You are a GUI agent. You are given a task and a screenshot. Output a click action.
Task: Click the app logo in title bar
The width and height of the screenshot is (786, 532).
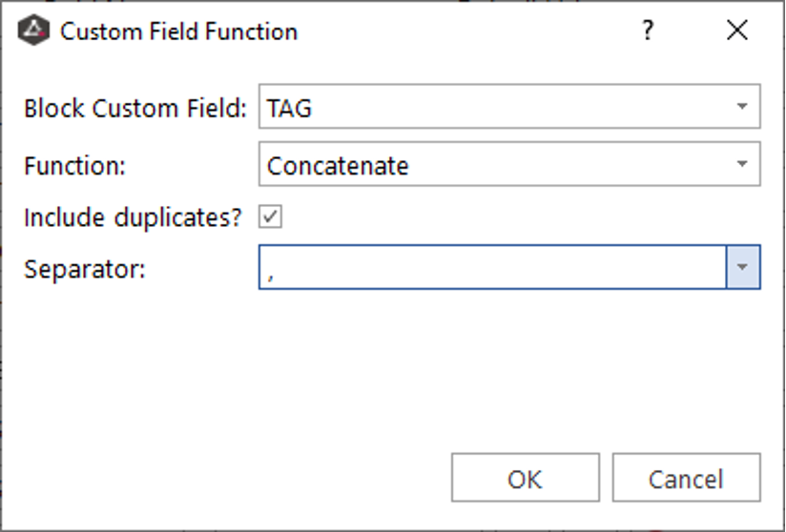coord(33,31)
